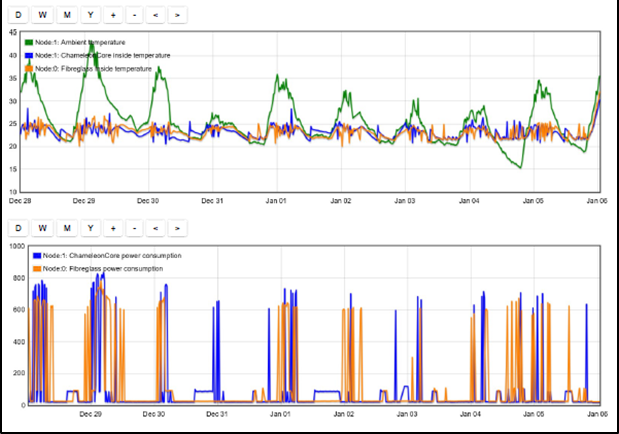The height and width of the screenshot is (434, 619).
Task: Click the blue ChameleonCore inside temperature swatch
Action: (x=29, y=55)
